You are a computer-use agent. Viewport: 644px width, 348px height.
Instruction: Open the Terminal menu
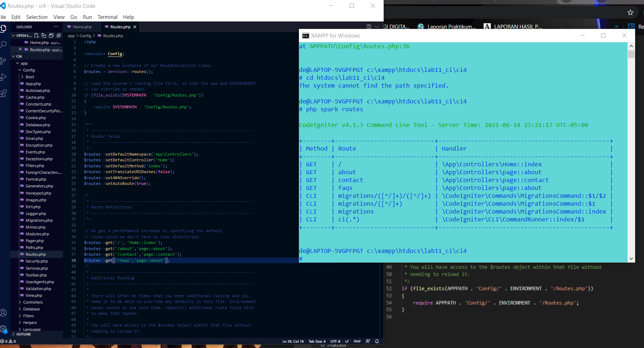coord(108,17)
